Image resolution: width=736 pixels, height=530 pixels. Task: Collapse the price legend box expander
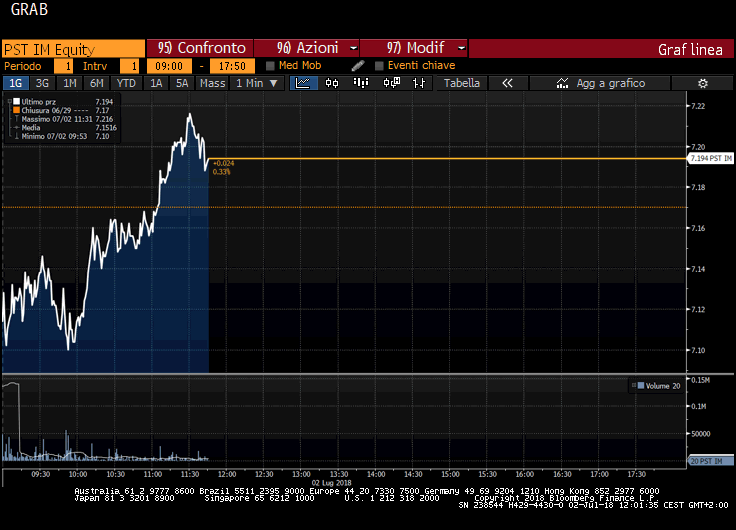(9, 101)
